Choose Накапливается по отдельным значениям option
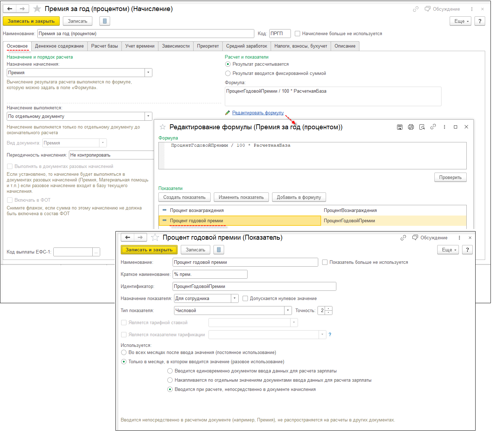This screenshot has width=504, height=436. point(170,380)
